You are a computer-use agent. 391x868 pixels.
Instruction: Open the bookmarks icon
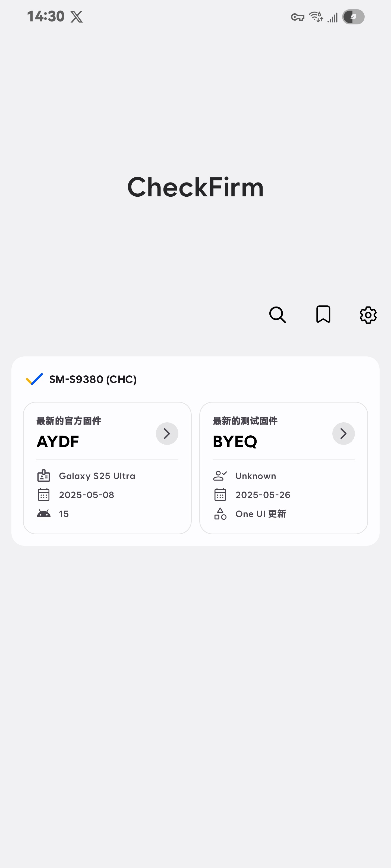pyautogui.click(x=323, y=314)
